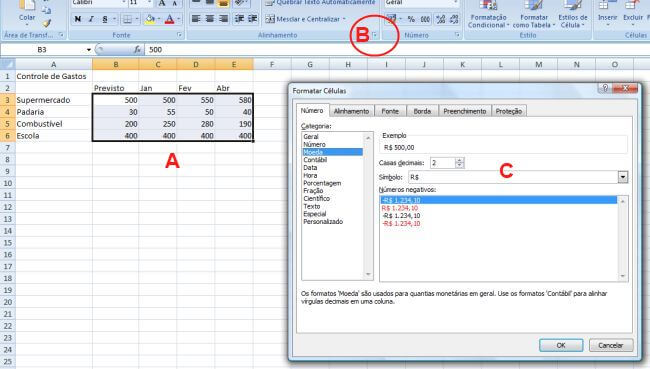Click the dialog help (?) button
Image resolution: width=650 pixels, height=369 pixels.
click(x=605, y=88)
